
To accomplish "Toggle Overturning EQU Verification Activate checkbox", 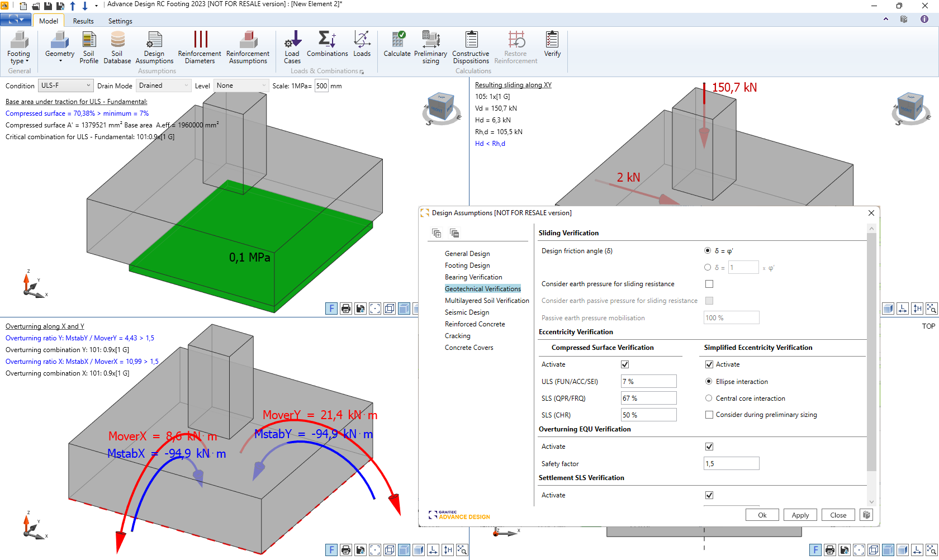I will 709,447.
